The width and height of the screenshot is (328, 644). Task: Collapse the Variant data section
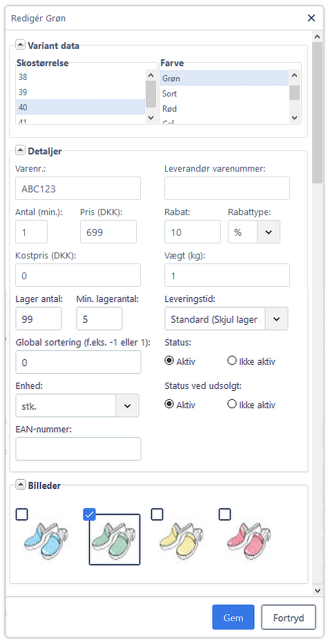point(20,45)
